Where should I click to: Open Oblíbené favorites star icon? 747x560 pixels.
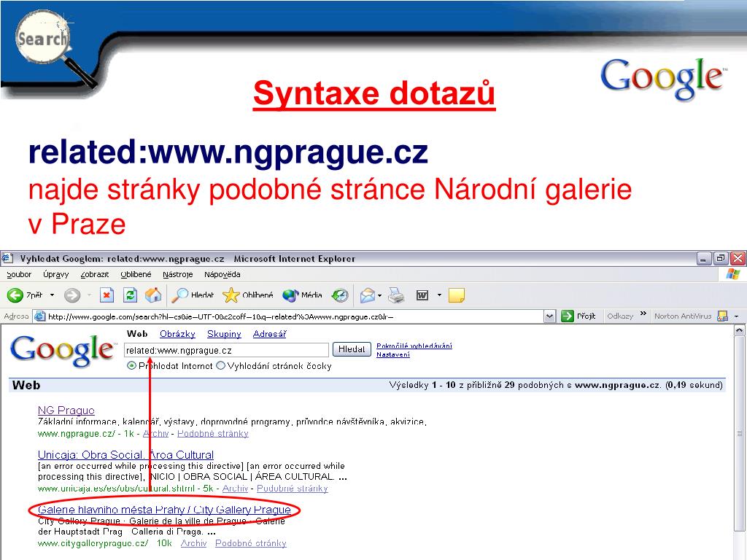coord(231,295)
